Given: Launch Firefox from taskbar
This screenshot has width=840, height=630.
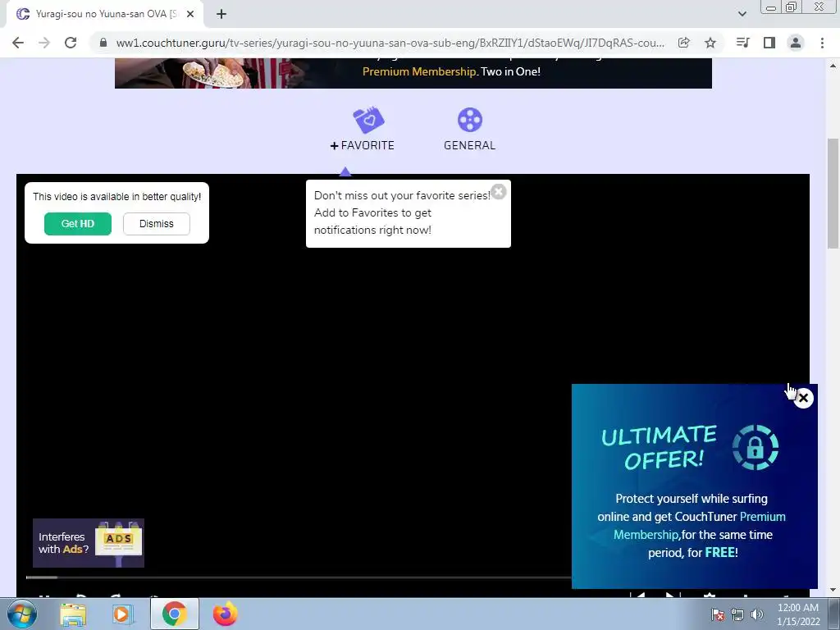Looking at the screenshot, I should tap(225, 614).
